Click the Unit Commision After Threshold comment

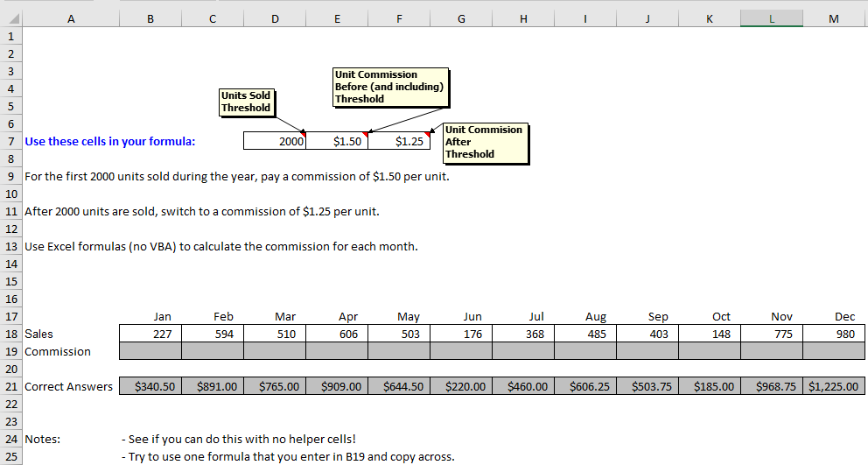pyautogui.click(x=486, y=143)
